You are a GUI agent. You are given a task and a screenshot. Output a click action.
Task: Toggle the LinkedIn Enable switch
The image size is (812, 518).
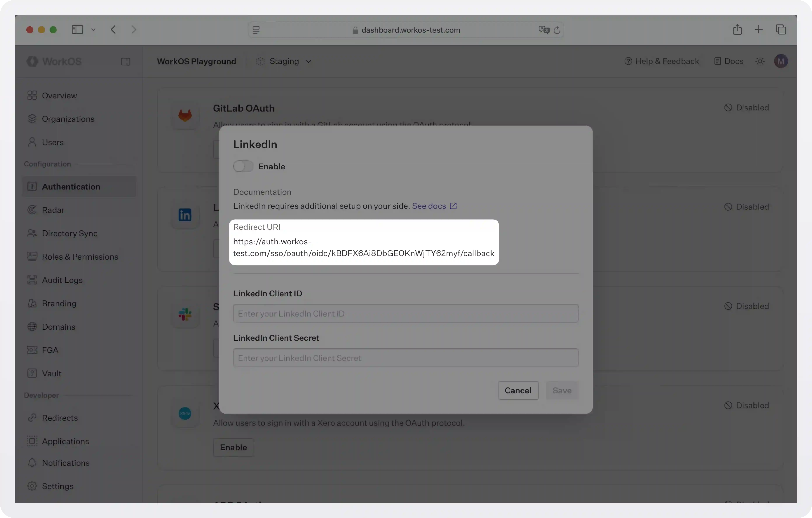point(243,166)
